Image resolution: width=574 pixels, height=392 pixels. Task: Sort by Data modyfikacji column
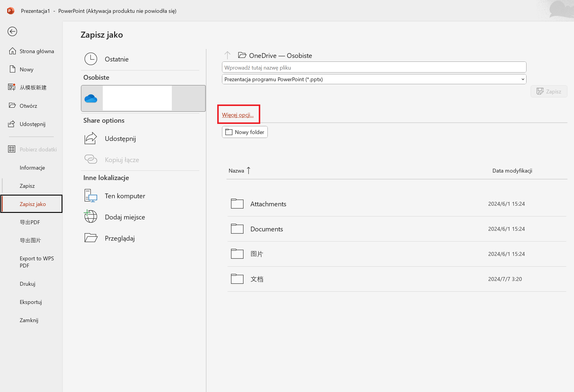point(512,171)
